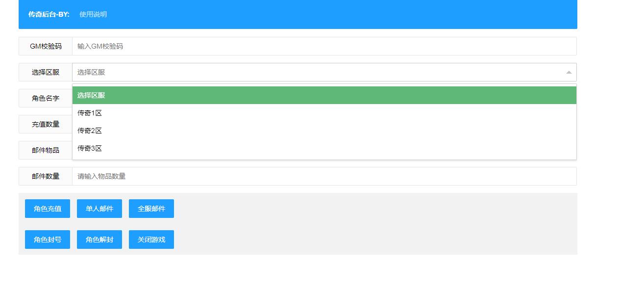Focus the 邮件数量 input field
Screen dimensions: 644x294
(324, 176)
